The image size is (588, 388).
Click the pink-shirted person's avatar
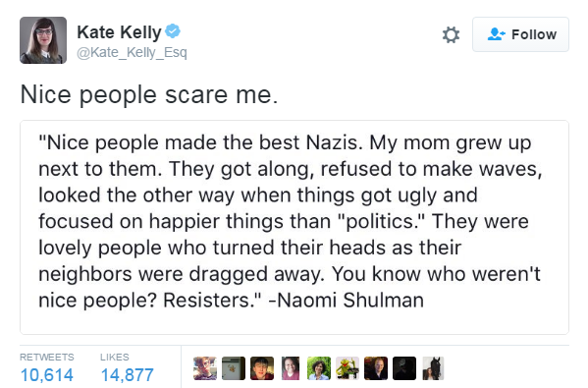[x=291, y=368]
